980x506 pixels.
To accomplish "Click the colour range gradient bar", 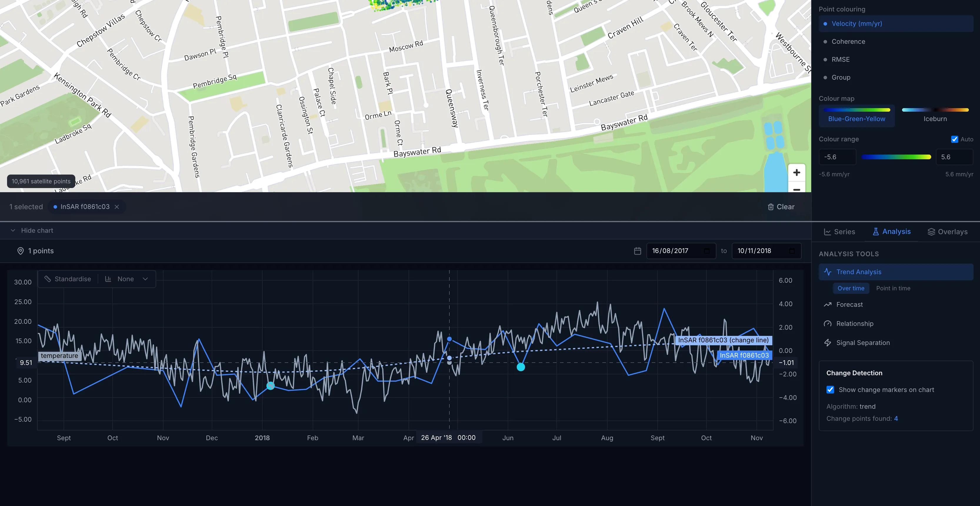I will click(x=896, y=157).
